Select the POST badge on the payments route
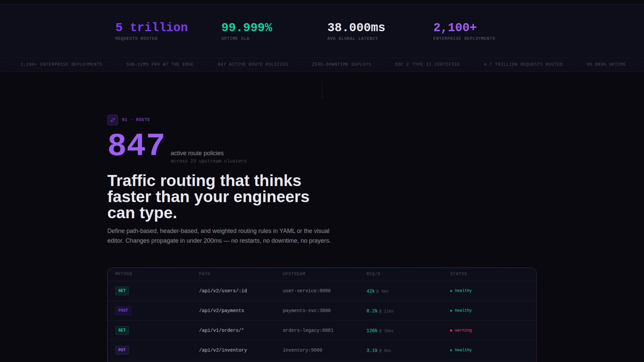This screenshot has width=644, height=362. pyautogui.click(x=123, y=310)
